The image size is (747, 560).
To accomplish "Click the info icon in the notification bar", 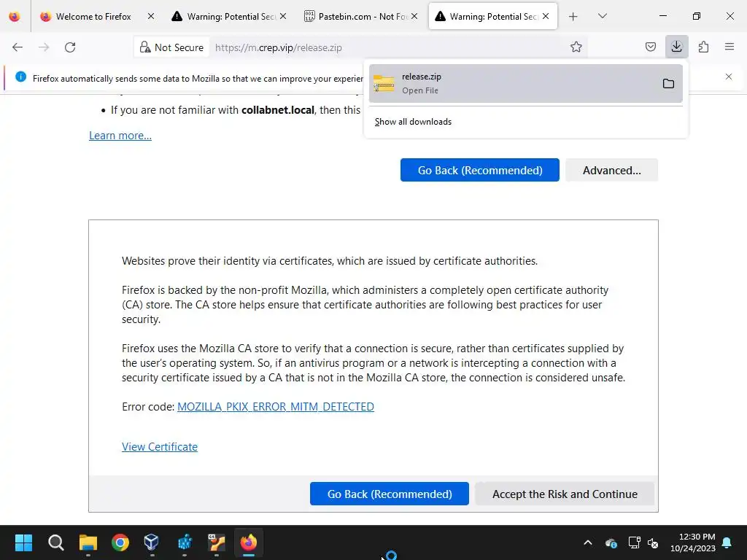I will click(20, 77).
